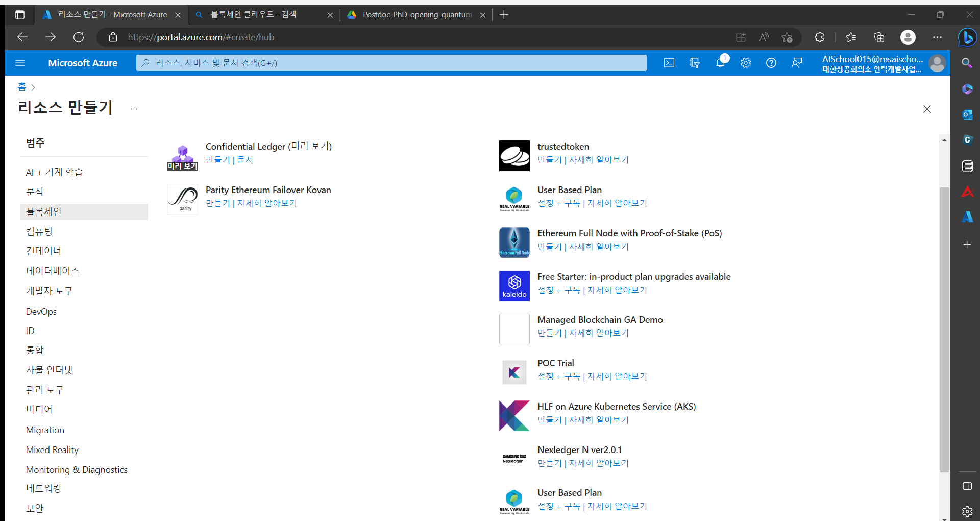Click the vertical scrollbar thumb of list

pos(944,330)
